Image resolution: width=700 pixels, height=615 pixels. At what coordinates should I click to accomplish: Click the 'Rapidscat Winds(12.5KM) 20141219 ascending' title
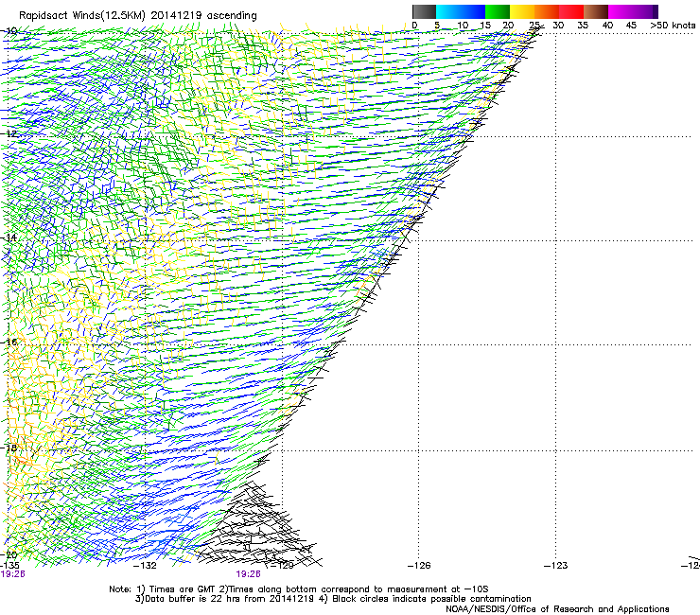138,16
